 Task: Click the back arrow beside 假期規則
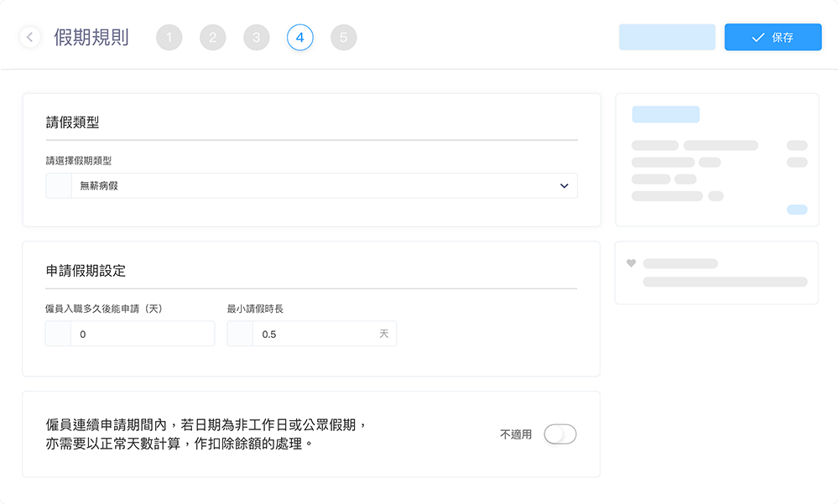click(30, 37)
